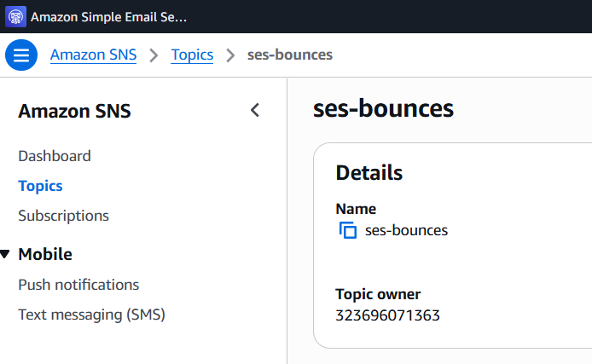Click the Mobile section heading
The image size is (592, 364).
[45, 254]
